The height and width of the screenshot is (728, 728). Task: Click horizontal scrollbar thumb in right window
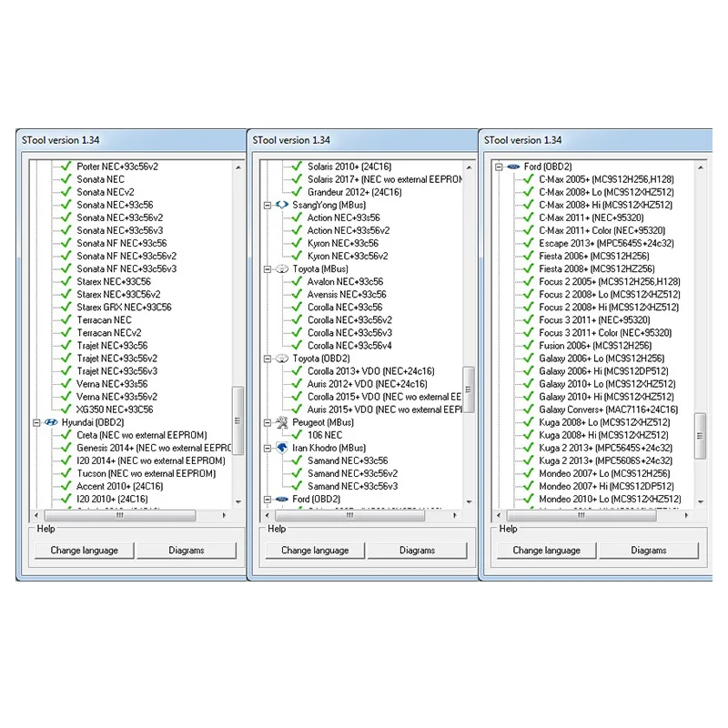tap(581, 515)
